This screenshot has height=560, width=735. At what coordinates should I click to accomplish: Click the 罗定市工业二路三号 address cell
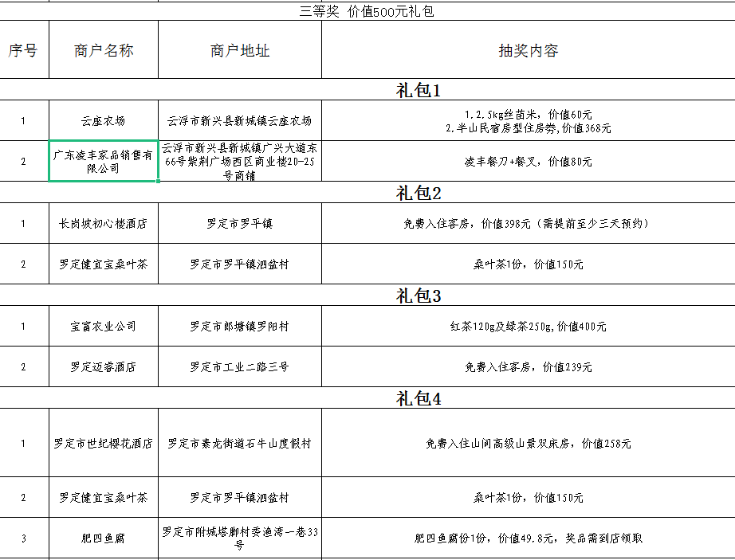pos(240,367)
